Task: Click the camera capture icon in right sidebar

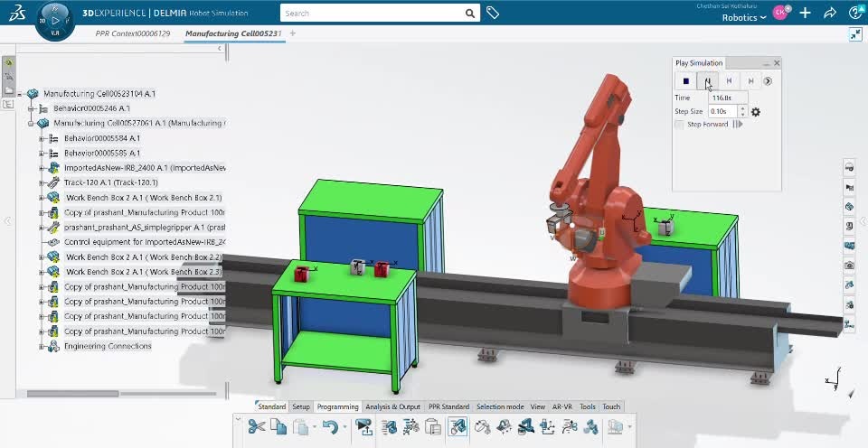Action: click(849, 265)
